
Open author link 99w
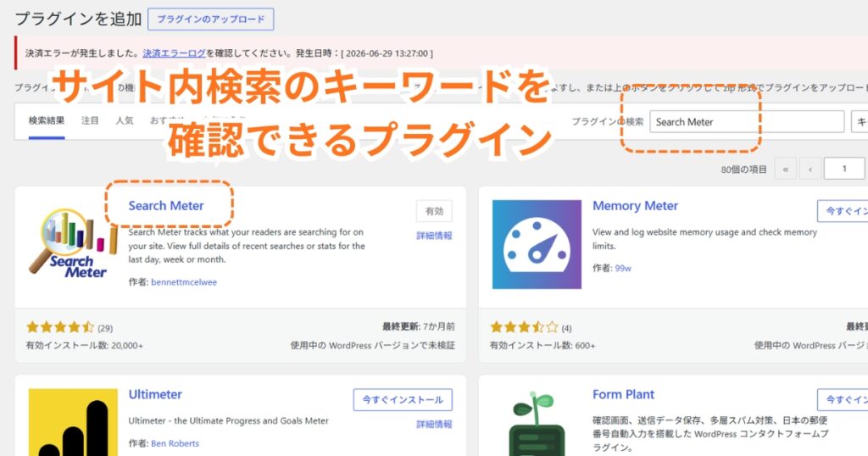point(623,269)
